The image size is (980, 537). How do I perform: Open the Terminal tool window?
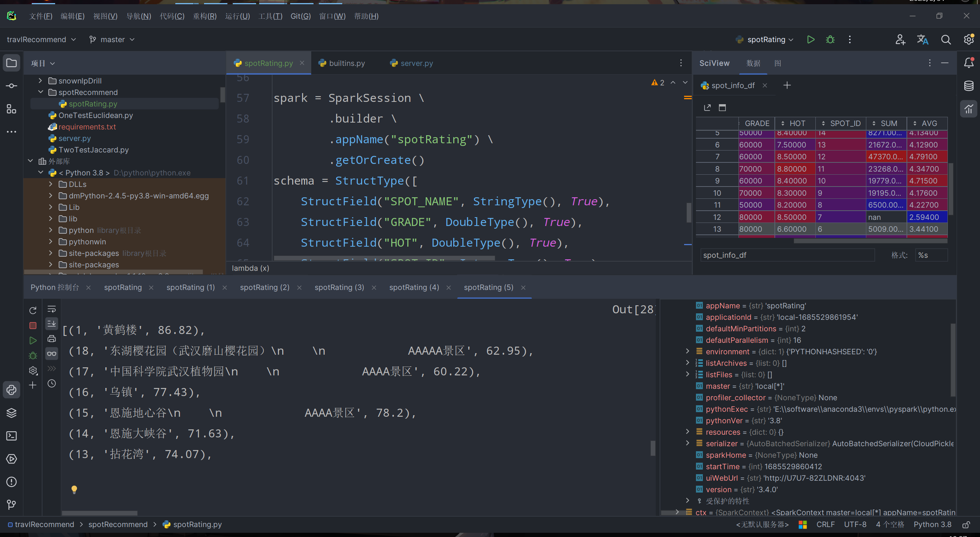11,436
